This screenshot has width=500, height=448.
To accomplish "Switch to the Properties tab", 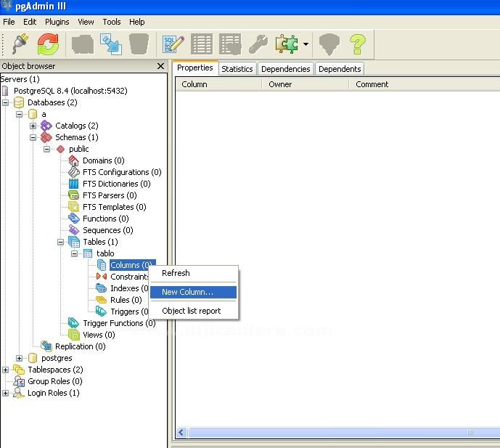I will 194,68.
